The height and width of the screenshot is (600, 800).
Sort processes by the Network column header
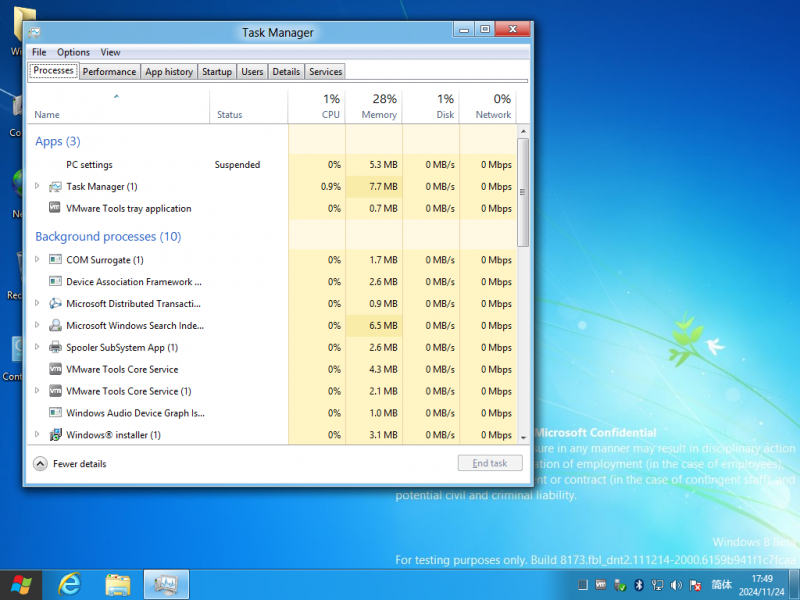point(488,107)
